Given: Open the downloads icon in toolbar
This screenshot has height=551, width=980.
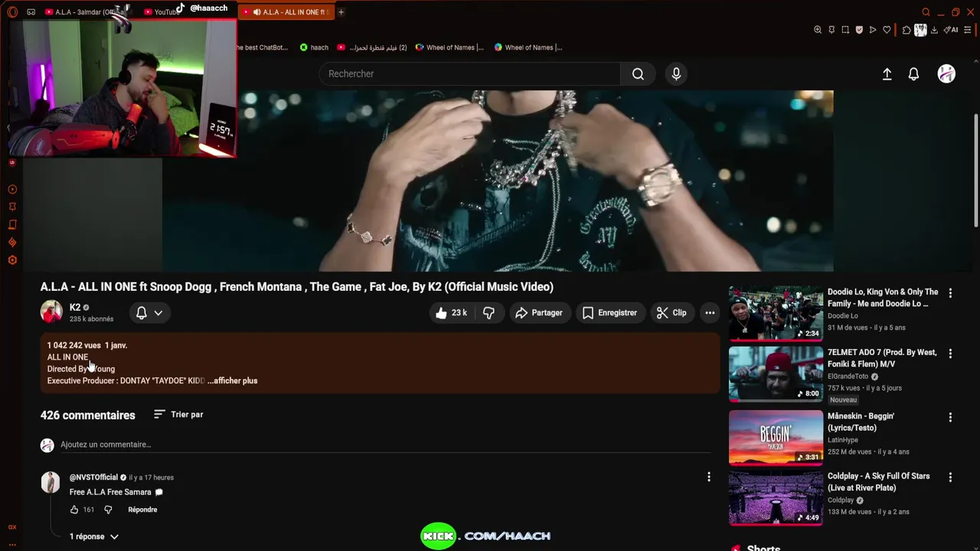Looking at the screenshot, I should coord(934,30).
